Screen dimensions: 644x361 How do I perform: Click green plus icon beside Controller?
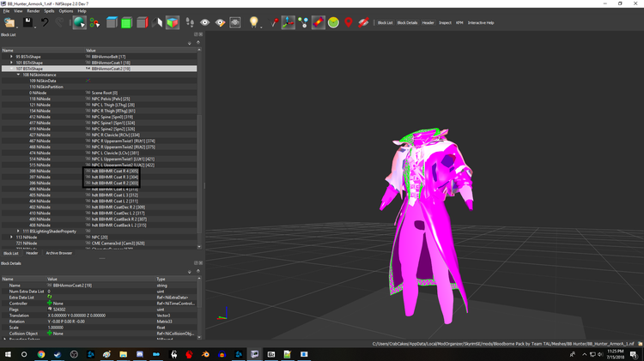[x=50, y=304]
